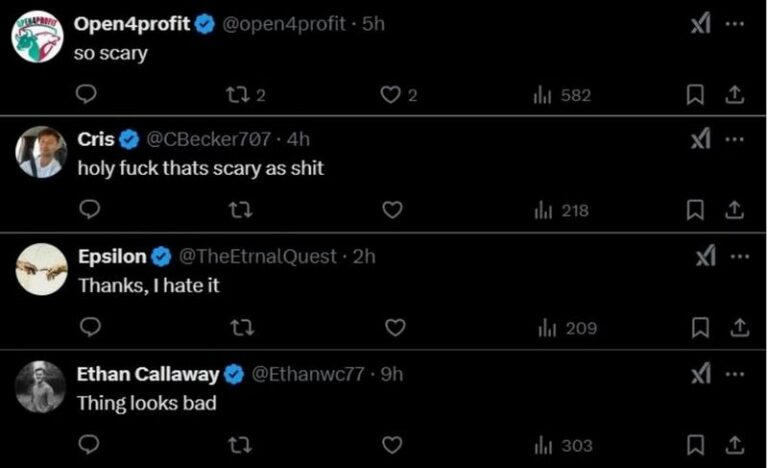Bookmark the Open4profit tweet
Image resolution: width=768 pixels, height=468 pixels.
[697, 95]
